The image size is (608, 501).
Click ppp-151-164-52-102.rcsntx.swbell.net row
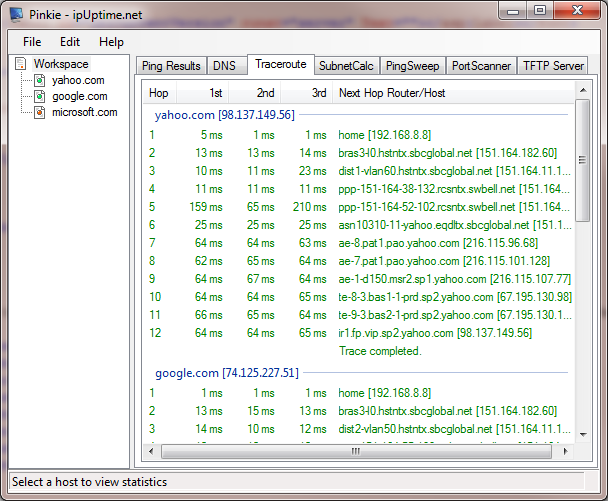point(358,207)
